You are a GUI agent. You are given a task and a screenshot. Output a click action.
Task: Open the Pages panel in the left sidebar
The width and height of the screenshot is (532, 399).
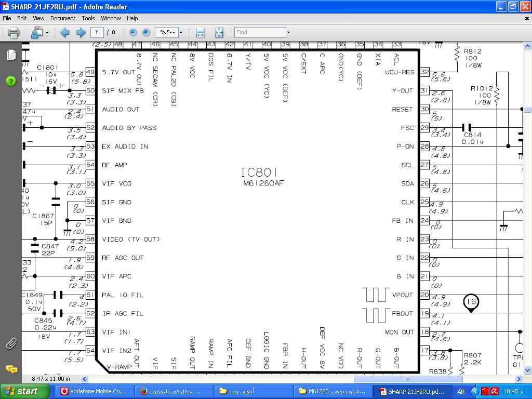[x=11, y=55]
